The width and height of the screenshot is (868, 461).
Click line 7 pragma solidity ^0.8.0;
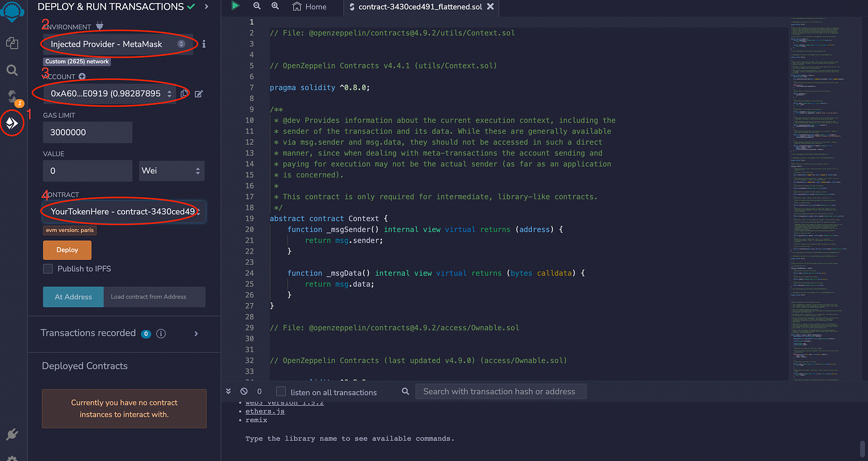[319, 87]
